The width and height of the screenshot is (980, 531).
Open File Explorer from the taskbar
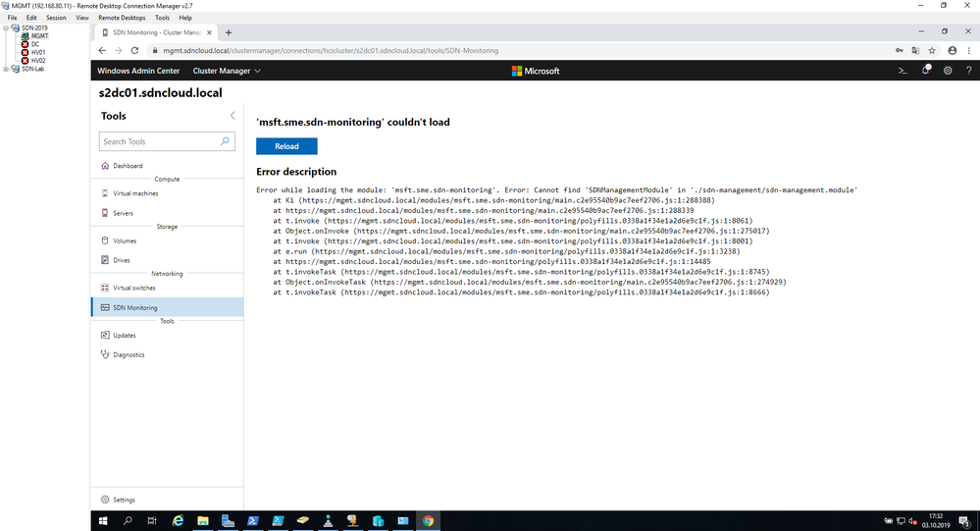coord(203,520)
